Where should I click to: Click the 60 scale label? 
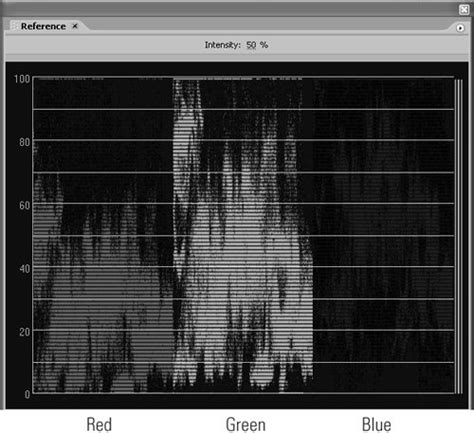click(24, 205)
